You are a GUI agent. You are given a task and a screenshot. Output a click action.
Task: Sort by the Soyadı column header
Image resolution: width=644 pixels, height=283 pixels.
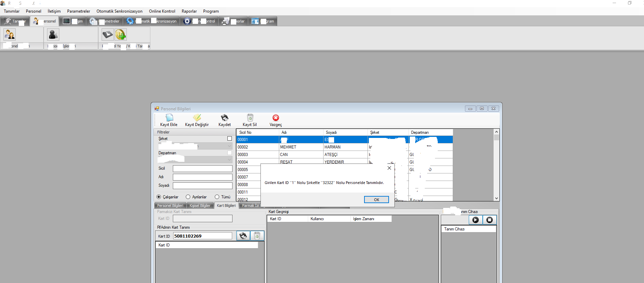(x=345, y=132)
